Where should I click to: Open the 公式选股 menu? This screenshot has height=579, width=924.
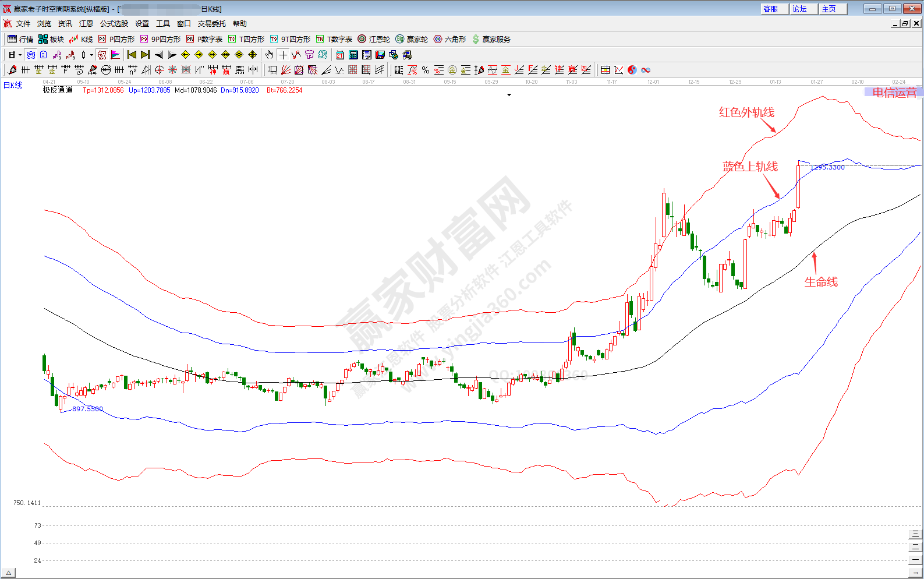coord(114,24)
